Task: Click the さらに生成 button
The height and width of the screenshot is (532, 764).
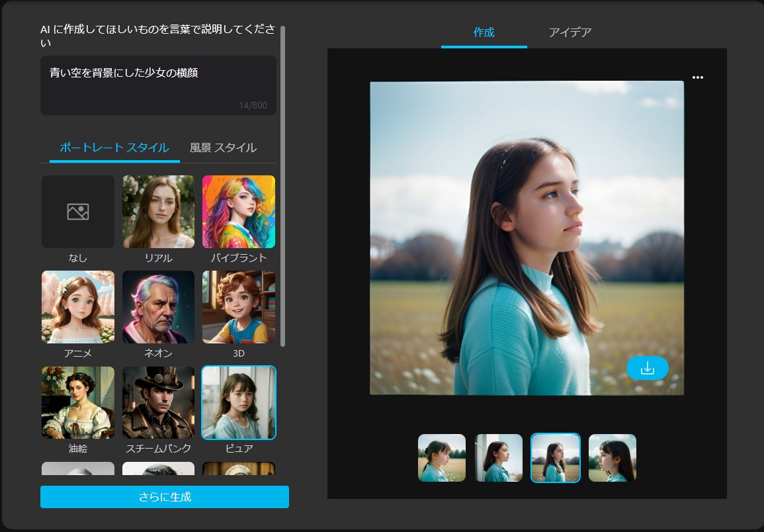Action: pos(165,497)
